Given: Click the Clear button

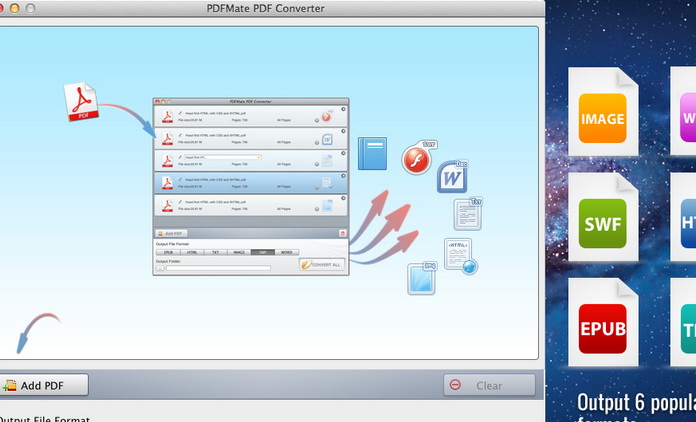Looking at the screenshot, I should pyautogui.click(x=489, y=385).
